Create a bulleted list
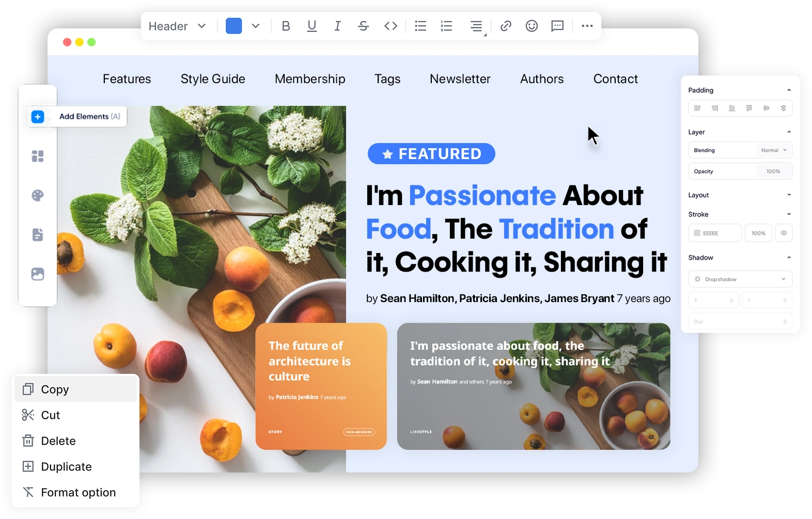812x519 pixels. [x=420, y=26]
